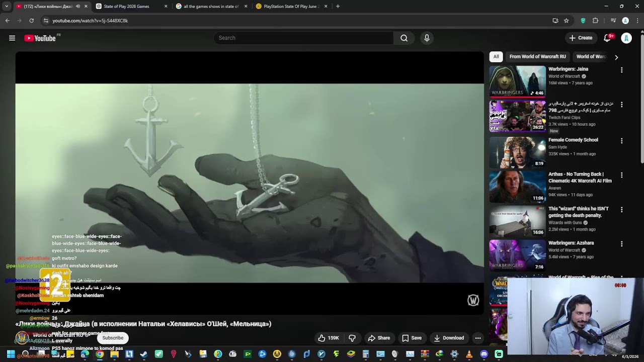Save the video to a playlist
The image size is (644, 362).
[412, 338]
